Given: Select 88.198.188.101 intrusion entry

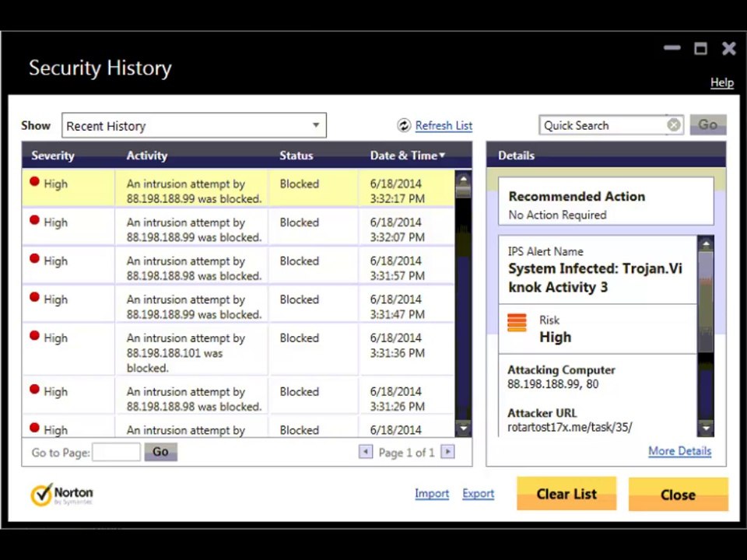Looking at the screenshot, I should (x=238, y=350).
